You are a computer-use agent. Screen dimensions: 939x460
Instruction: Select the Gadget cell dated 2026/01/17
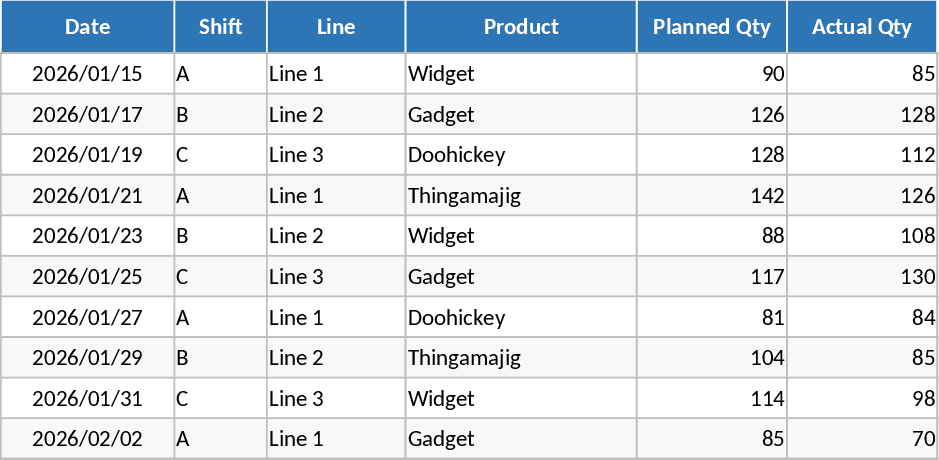tap(521, 115)
